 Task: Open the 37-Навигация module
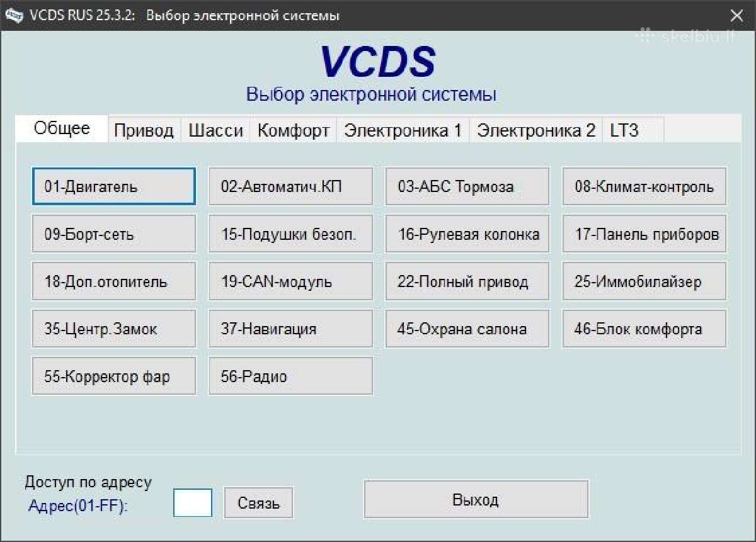(x=290, y=329)
